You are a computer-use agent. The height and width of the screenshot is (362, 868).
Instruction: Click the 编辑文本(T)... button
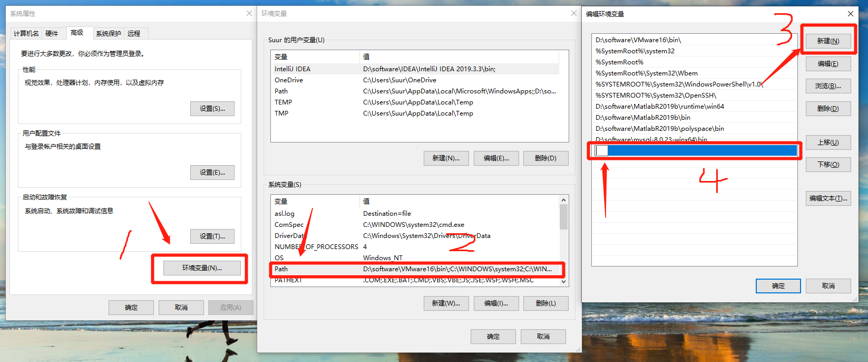(828, 198)
